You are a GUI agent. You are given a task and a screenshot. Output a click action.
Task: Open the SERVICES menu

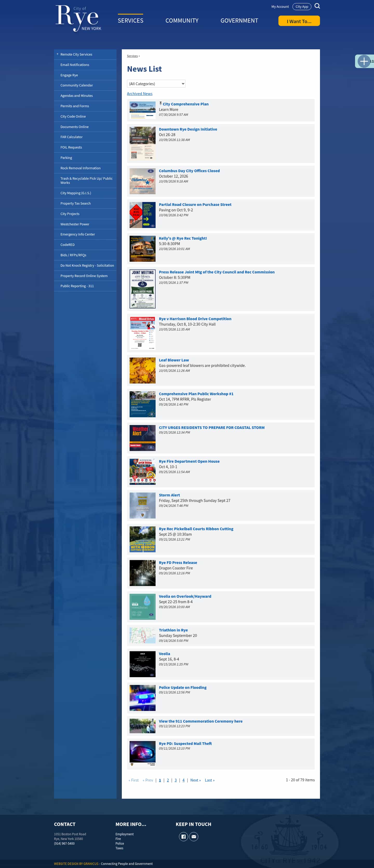[130, 21]
